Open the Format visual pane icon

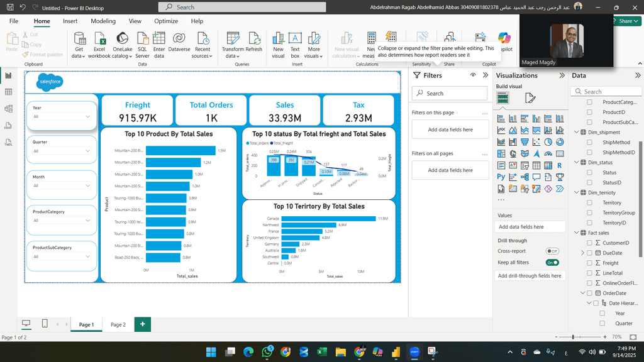530,97
